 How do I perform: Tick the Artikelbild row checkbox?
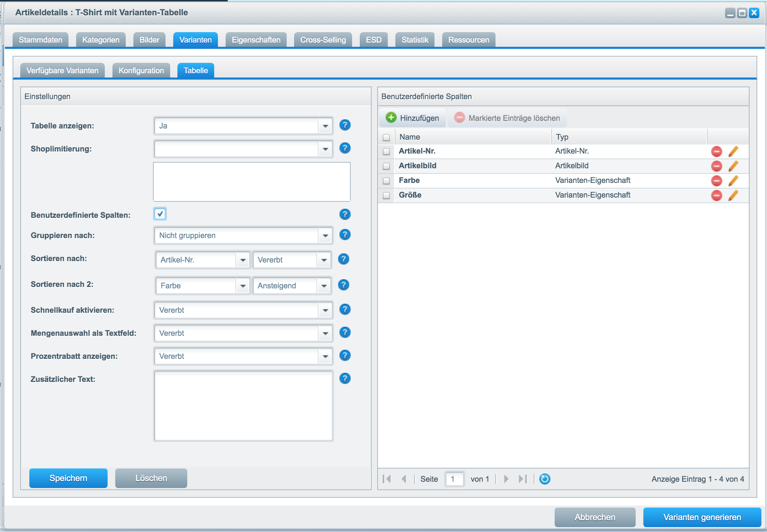click(386, 166)
